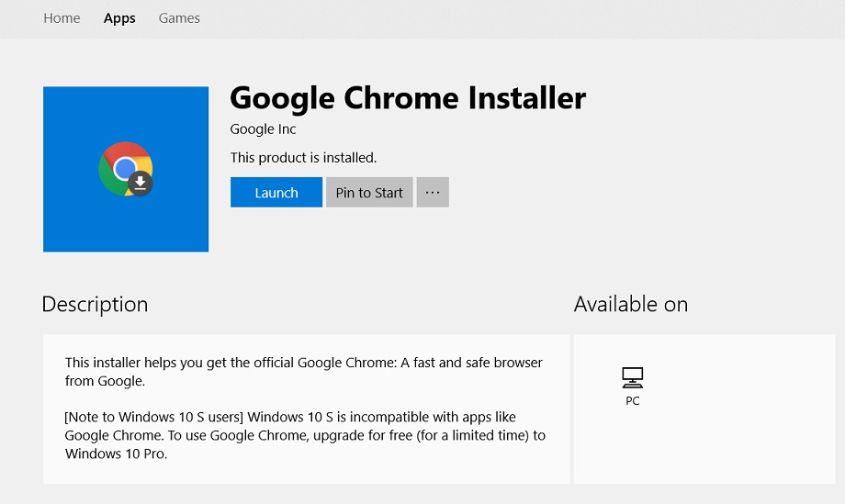The image size is (845, 504).
Task: Click the PC label under the monitor icon
Action: click(x=633, y=400)
